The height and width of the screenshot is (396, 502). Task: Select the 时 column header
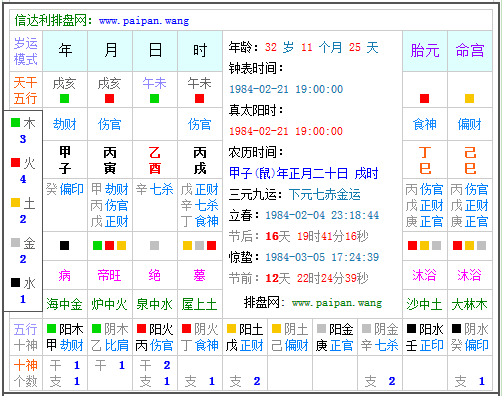pyautogui.click(x=200, y=51)
